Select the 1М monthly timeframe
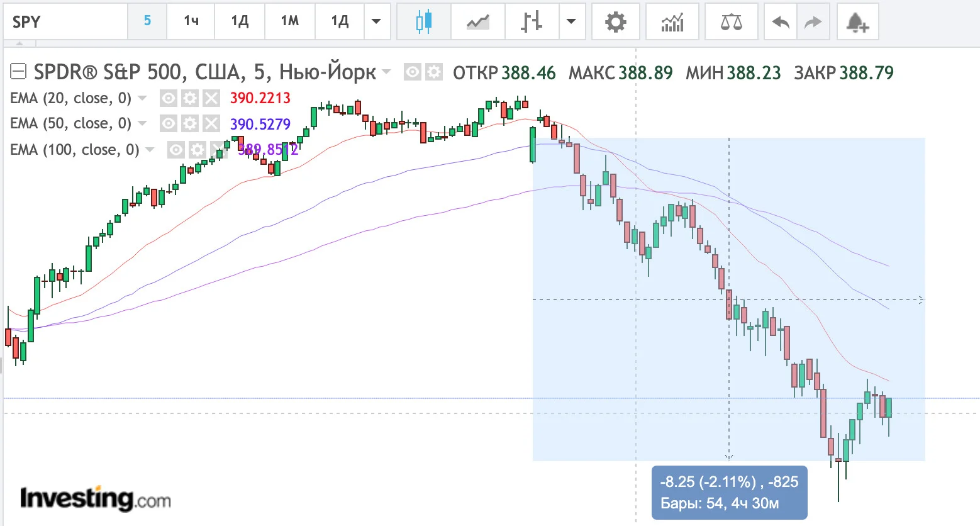Image resolution: width=980 pixels, height=526 pixels. [x=290, y=22]
